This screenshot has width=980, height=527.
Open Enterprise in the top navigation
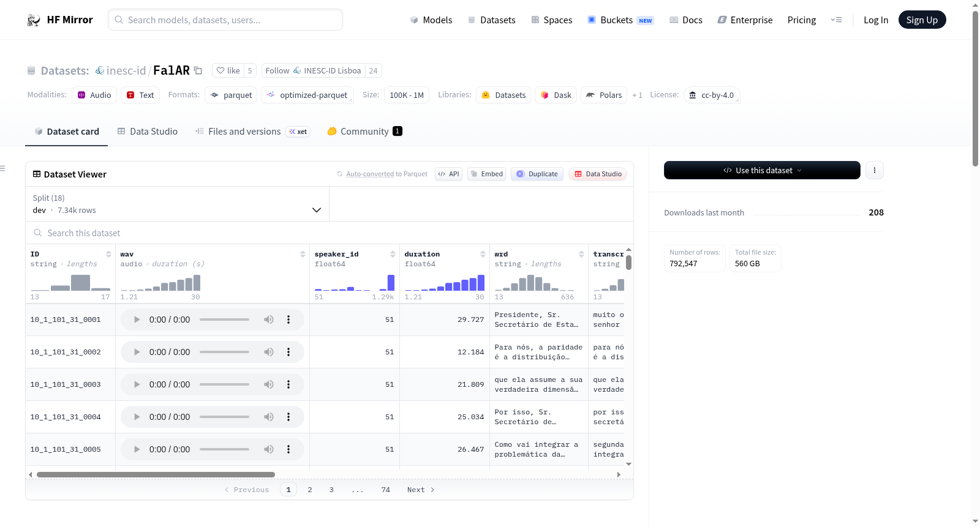pyautogui.click(x=745, y=20)
